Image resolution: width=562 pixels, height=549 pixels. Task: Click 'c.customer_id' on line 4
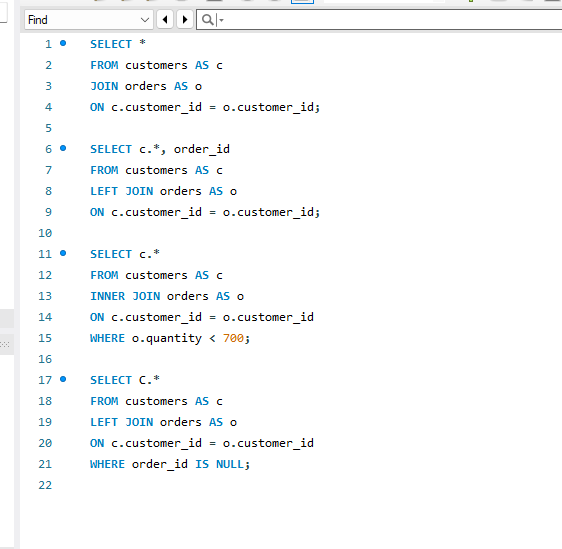click(x=157, y=107)
